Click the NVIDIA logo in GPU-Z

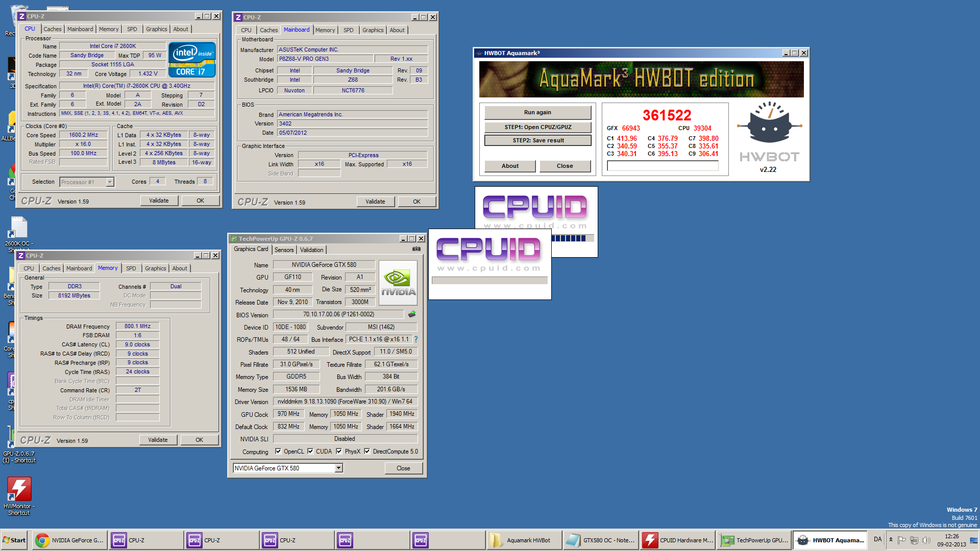pyautogui.click(x=398, y=283)
